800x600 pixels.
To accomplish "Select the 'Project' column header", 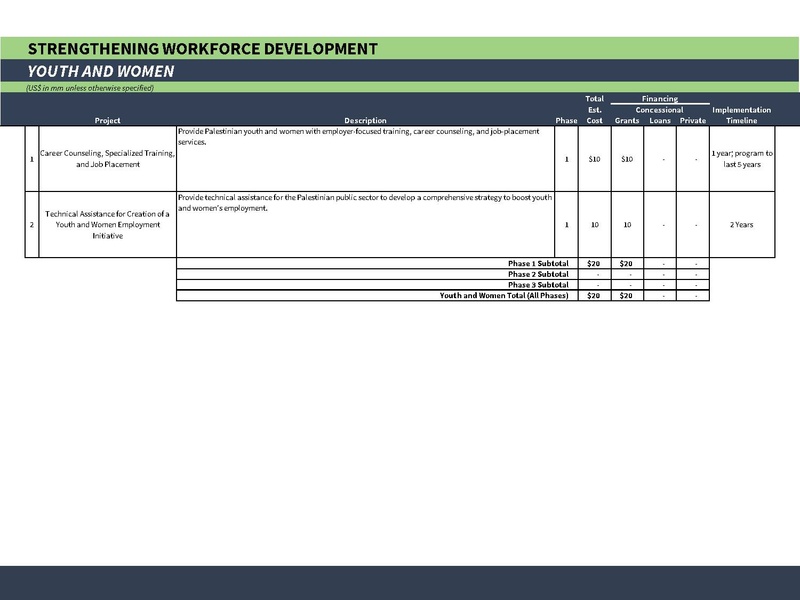I will coord(107,121).
